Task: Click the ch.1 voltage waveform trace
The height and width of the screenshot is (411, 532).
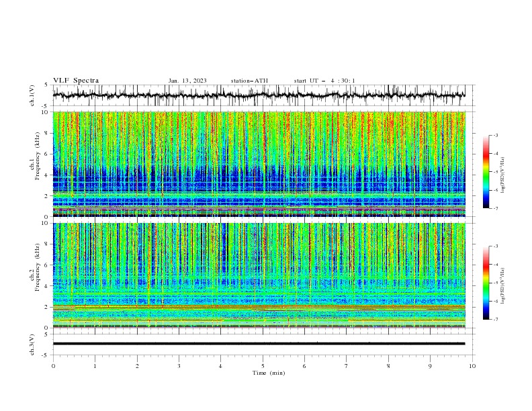Action: click(259, 95)
